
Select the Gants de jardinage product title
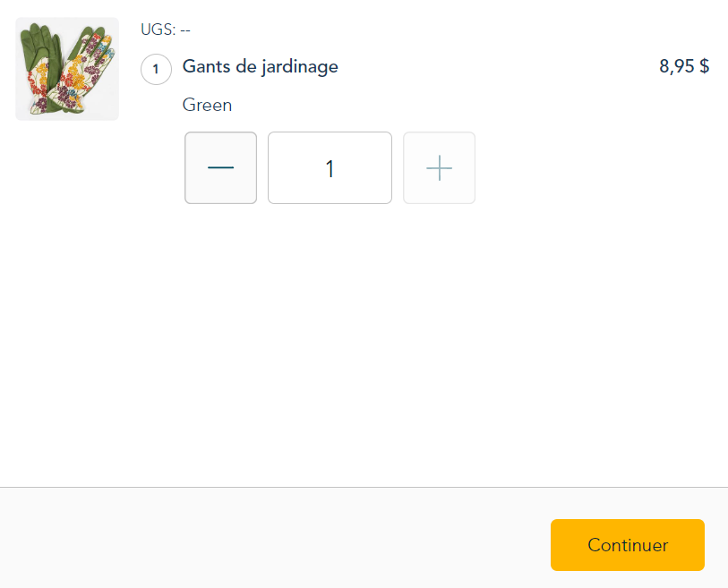click(x=260, y=67)
